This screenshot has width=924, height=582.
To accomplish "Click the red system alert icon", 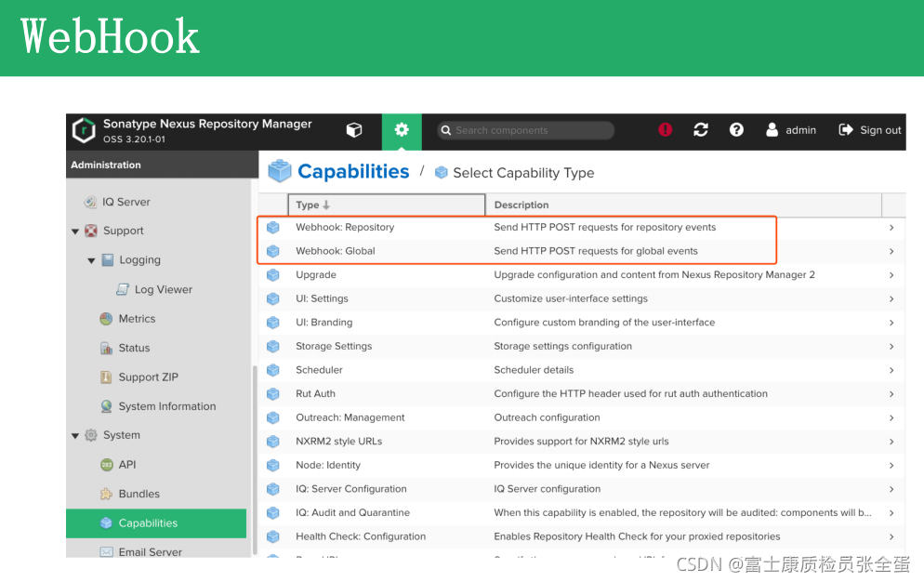I will (x=665, y=130).
